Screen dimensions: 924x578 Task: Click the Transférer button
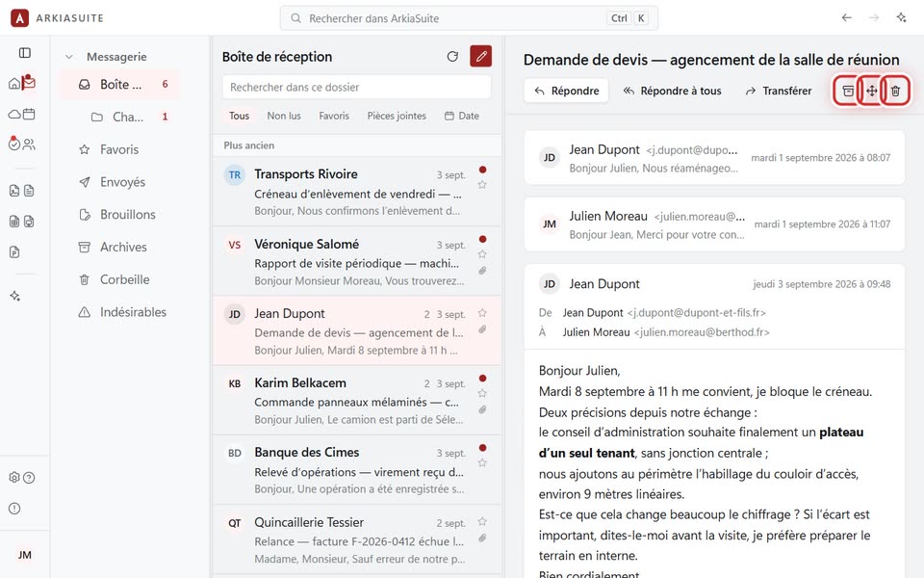pos(779,91)
